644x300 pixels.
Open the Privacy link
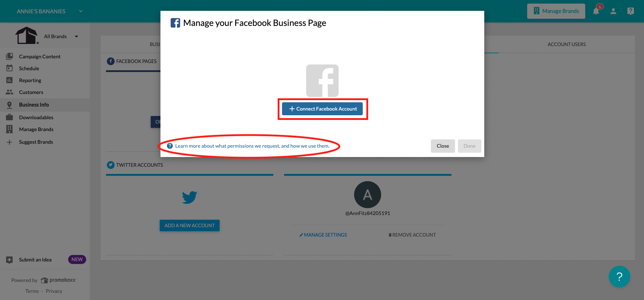coord(54,291)
